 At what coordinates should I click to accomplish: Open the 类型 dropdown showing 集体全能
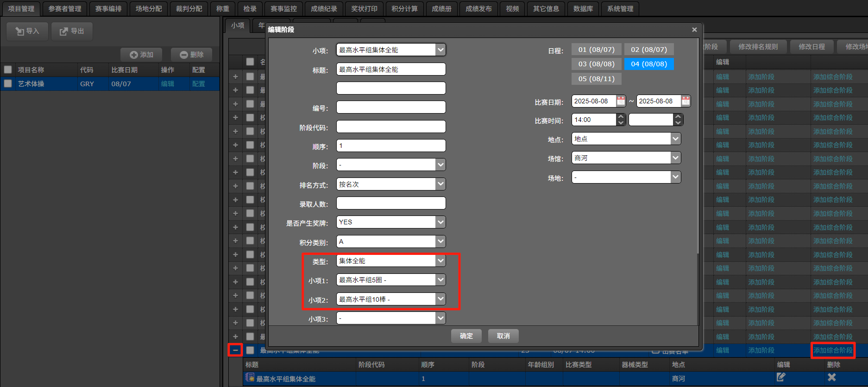pos(440,261)
